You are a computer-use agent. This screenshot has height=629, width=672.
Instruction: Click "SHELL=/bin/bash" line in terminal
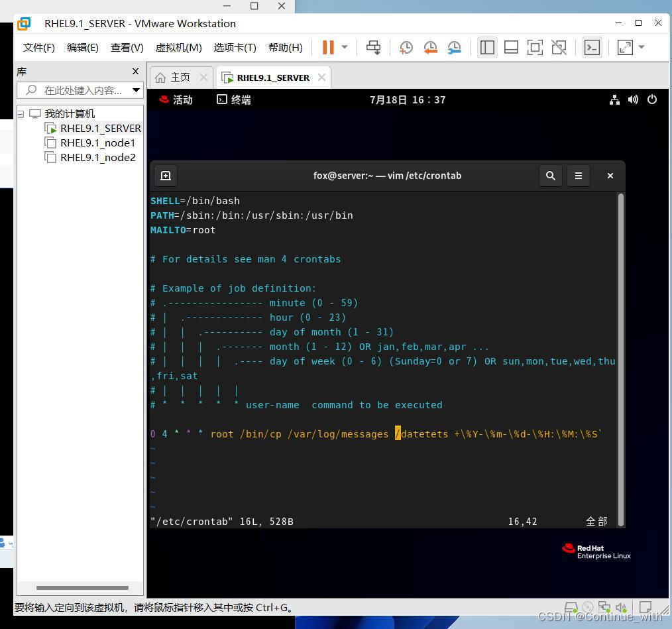coord(195,201)
